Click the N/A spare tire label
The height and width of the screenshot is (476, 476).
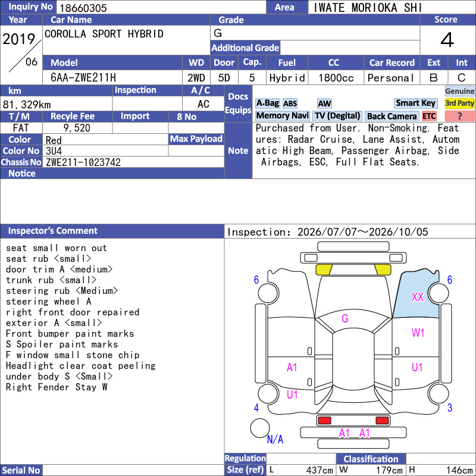(x=275, y=439)
